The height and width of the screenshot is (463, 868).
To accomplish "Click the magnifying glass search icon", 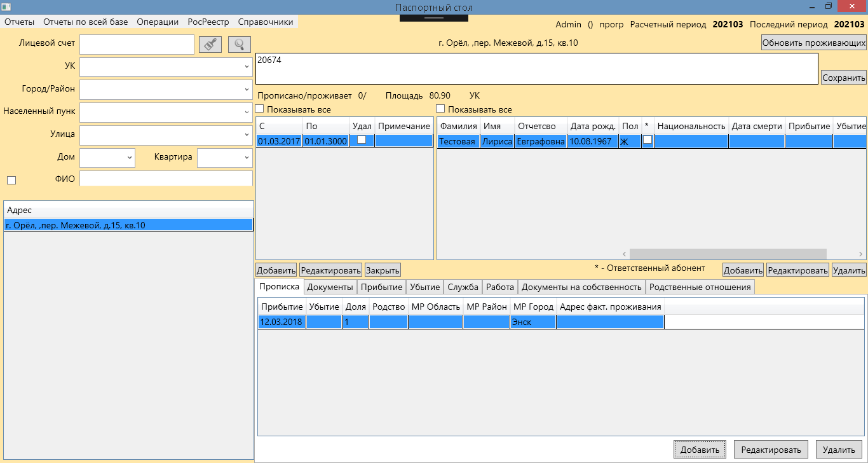I will click(240, 45).
